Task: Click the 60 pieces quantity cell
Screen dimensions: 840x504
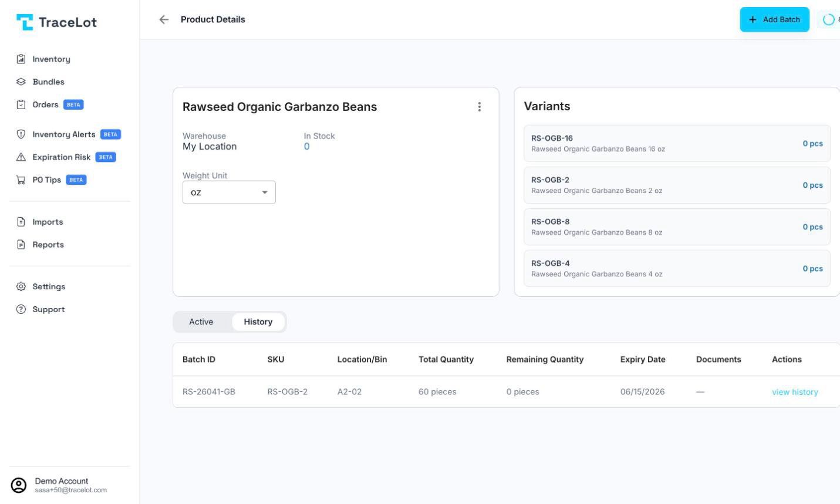Action: click(x=437, y=392)
